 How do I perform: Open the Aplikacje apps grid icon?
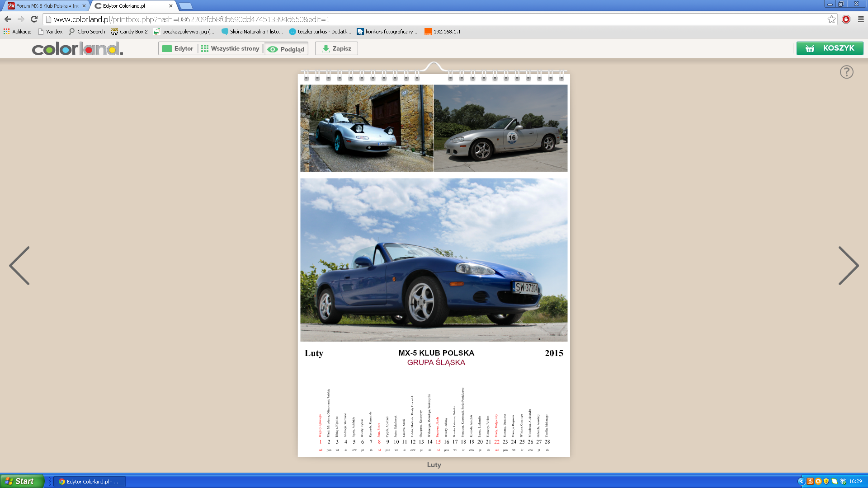6,32
